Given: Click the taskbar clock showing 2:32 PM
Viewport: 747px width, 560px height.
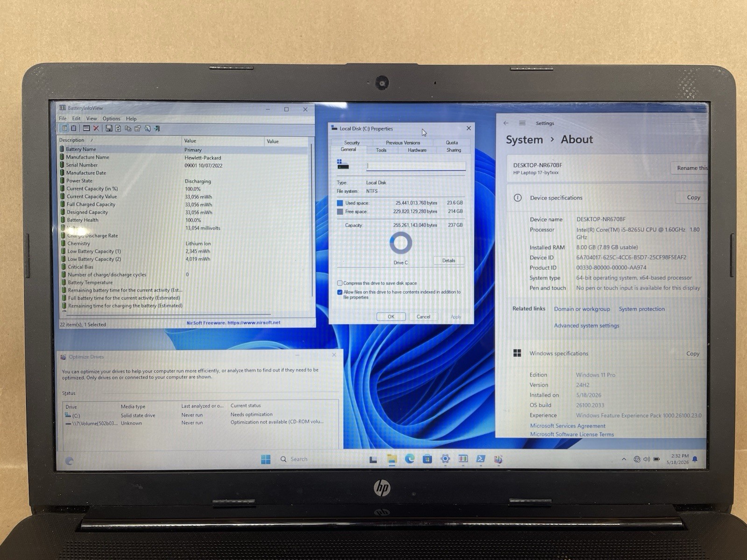Looking at the screenshot, I should click(677, 459).
